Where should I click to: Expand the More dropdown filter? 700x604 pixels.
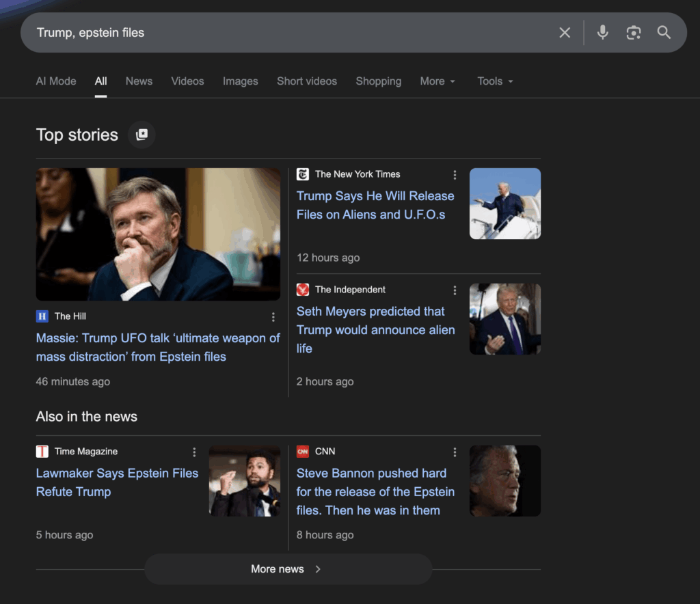pos(437,81)
